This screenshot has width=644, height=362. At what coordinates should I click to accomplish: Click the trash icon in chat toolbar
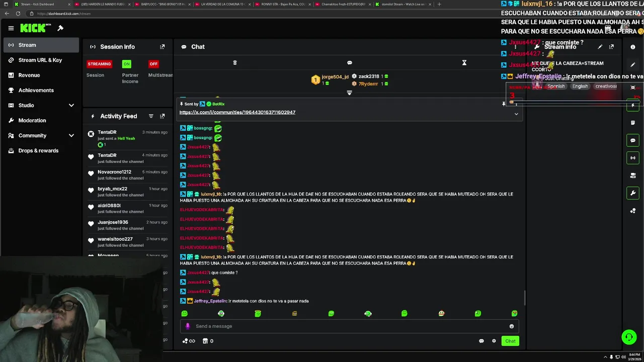234,63
